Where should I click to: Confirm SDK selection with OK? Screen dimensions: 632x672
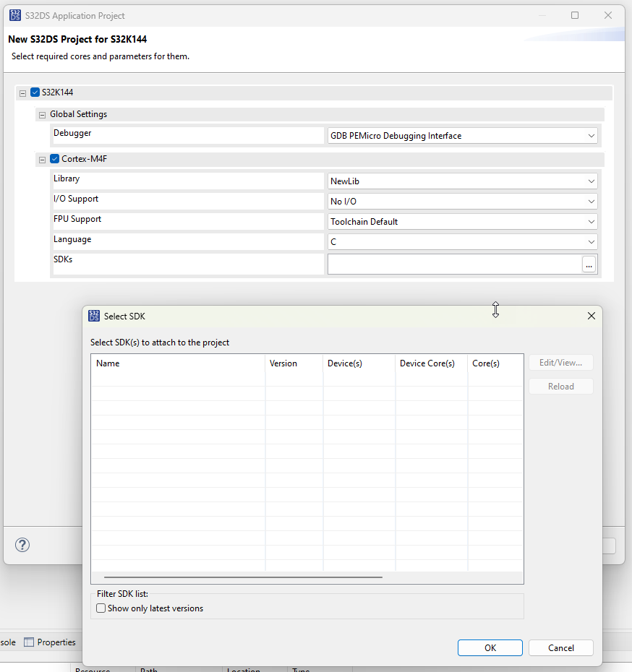(490, 647)
